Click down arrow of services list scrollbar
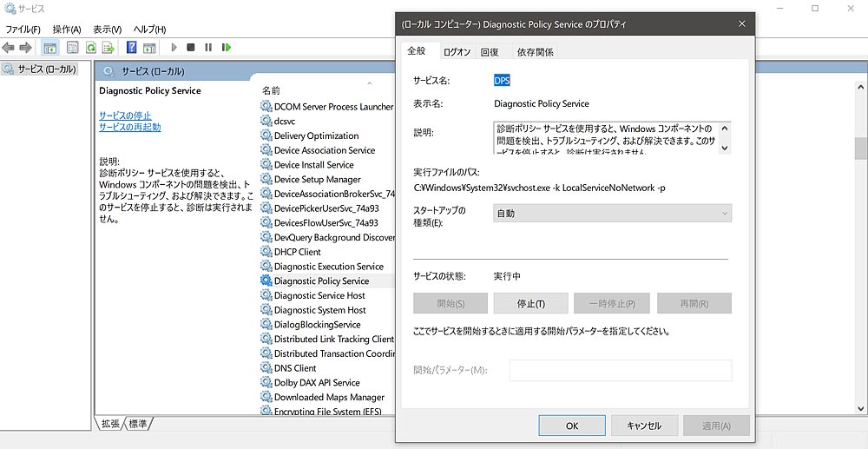This screenshot has width=868, height=449. click(861, 408)
